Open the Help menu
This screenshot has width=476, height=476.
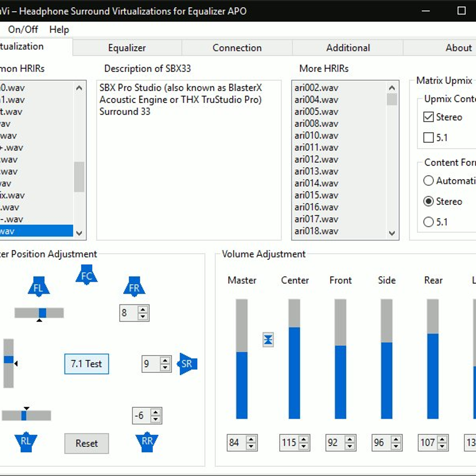click(59, 29)
